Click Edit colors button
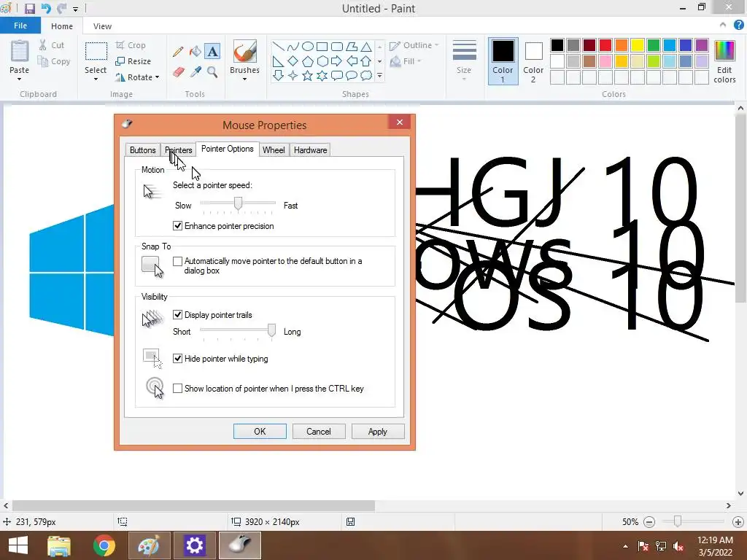The image size is (747, 560). (x=724, y=61)
